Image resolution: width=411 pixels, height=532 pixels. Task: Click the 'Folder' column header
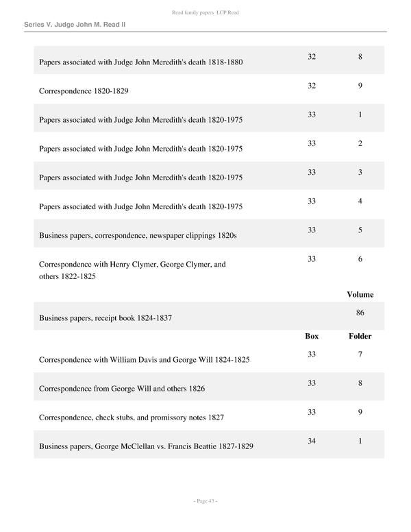[360, 337]
